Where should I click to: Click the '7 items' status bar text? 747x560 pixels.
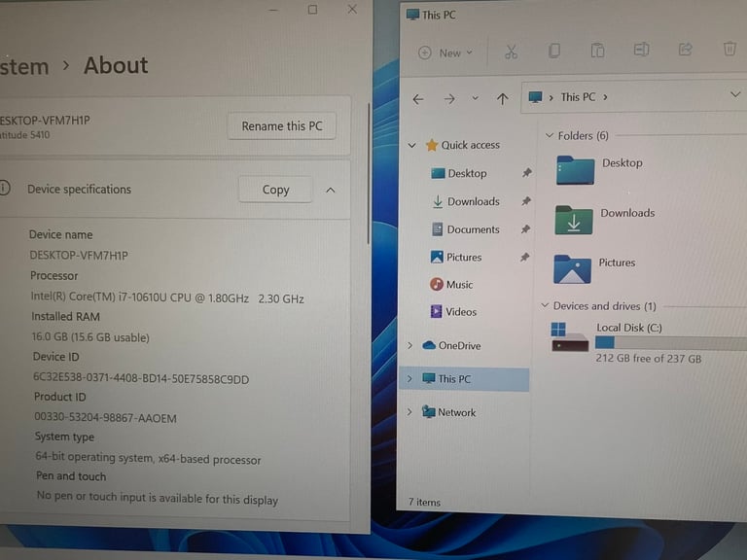pos(424,502)
